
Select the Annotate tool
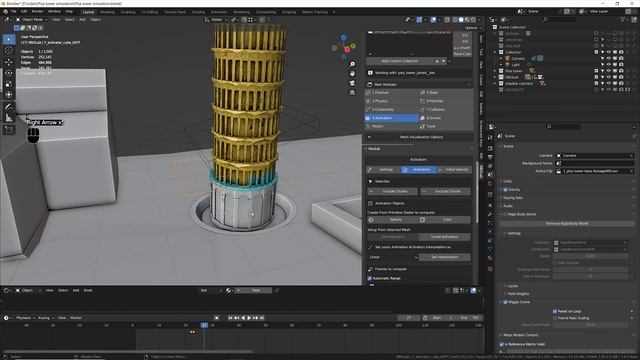pyautogui.click(x=9, y=107)
